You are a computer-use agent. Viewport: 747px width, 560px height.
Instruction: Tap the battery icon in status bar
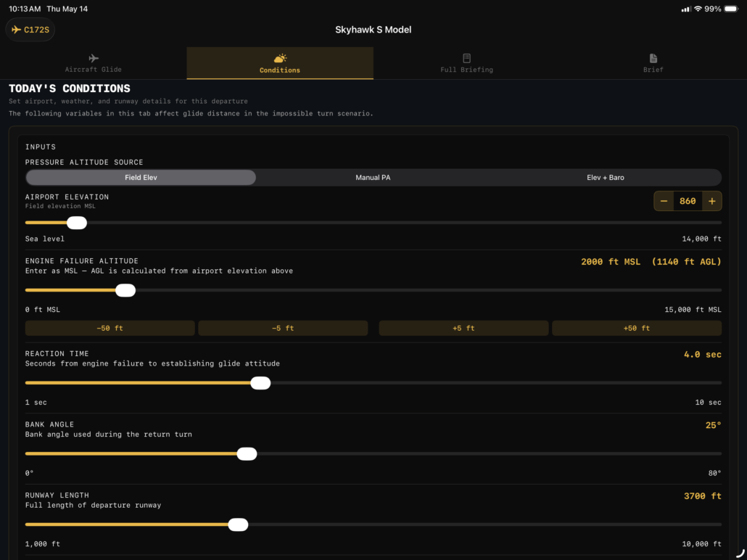731,9
